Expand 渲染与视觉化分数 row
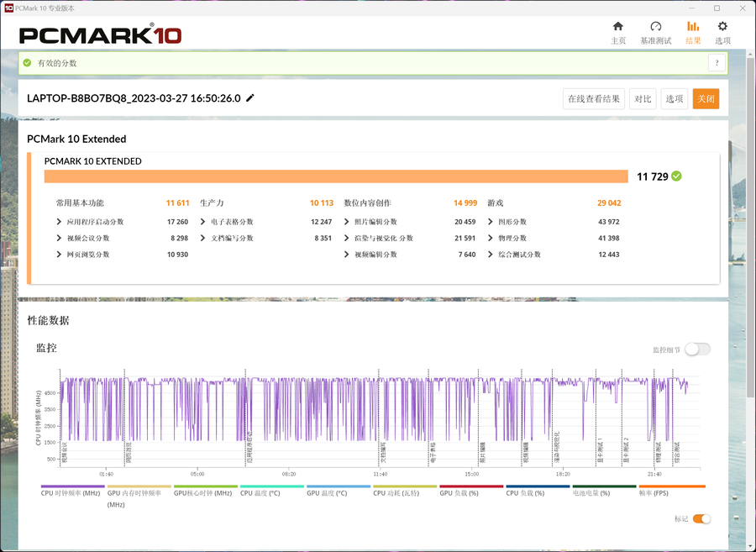The image size is (756, 552). [347, 238]
